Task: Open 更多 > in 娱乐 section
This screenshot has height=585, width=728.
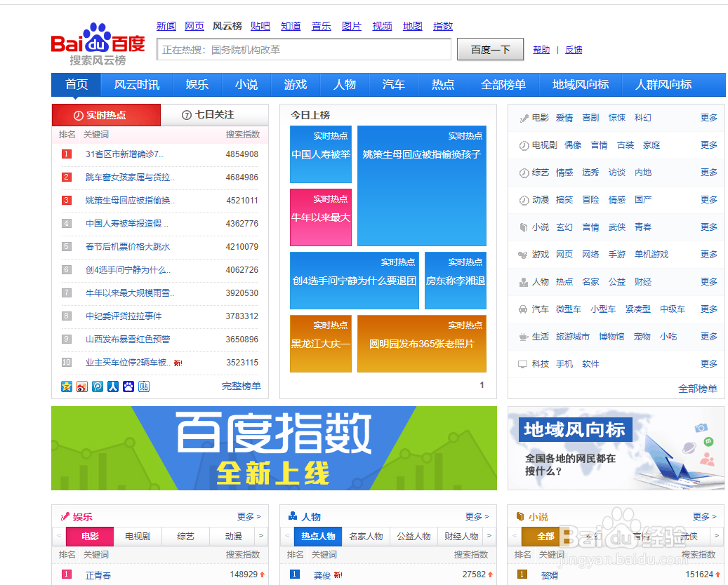Action: [x=249, y=516]
